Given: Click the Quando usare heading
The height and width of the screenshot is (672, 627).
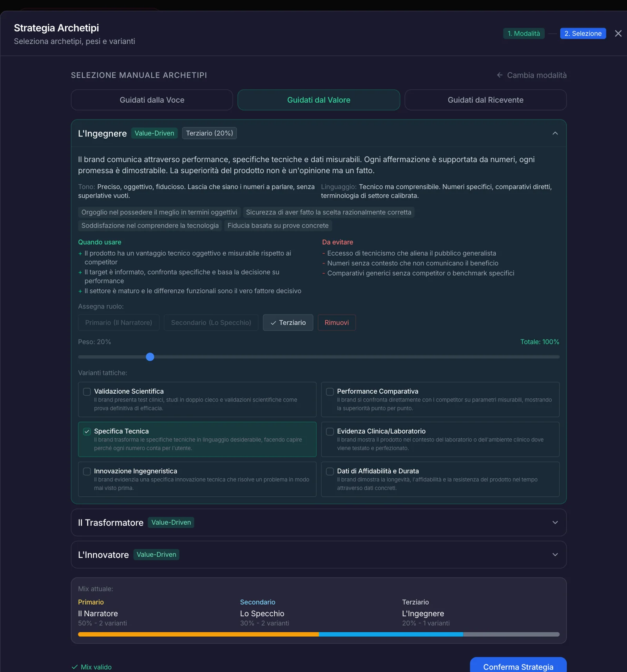Looking at the screenshot, I should pyautogui.click(x=100, y=242).
